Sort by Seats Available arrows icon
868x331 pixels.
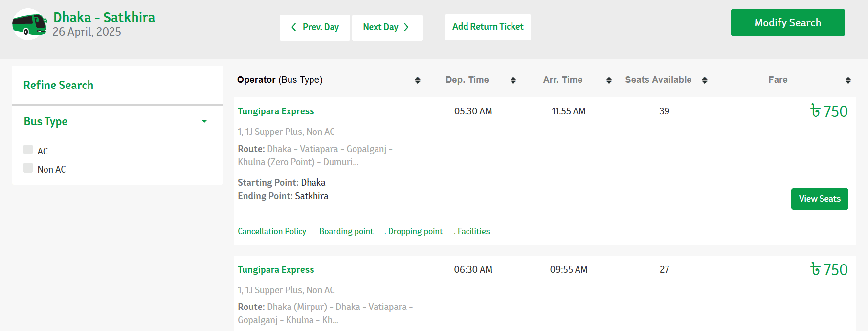[x=705, y=80]
